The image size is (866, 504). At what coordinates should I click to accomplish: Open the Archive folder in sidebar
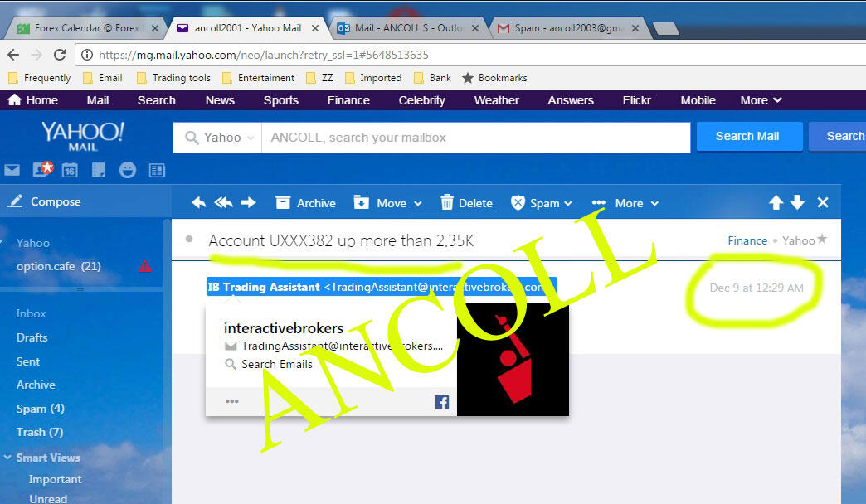36,385
